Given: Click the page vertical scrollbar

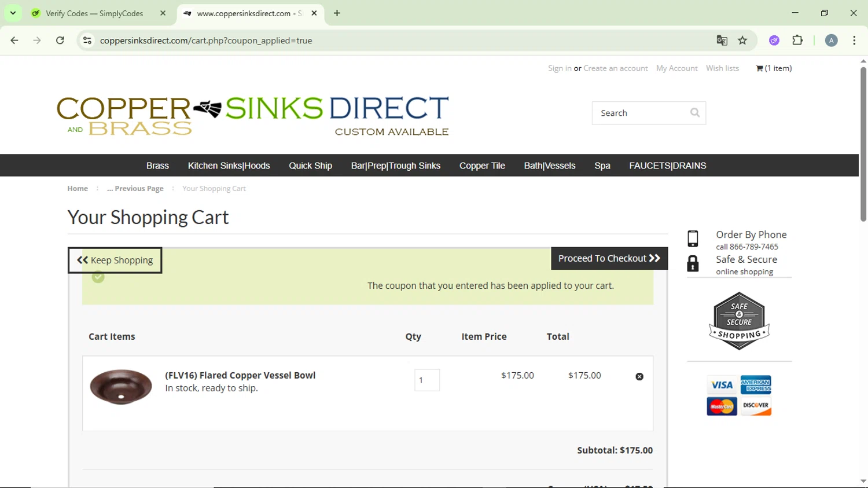Looking at the screenshot, I should coord(863,144).
